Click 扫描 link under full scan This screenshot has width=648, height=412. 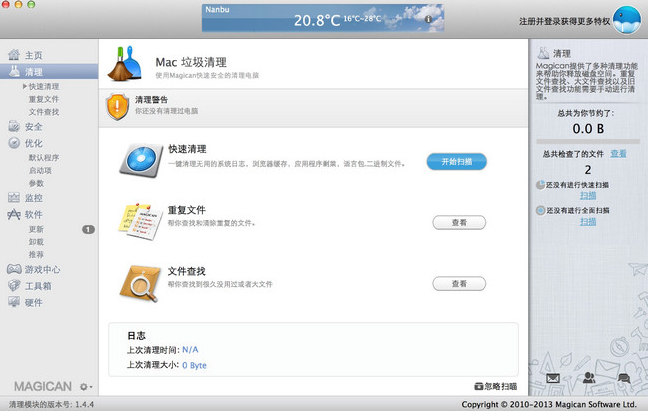(x=588, y=222)
